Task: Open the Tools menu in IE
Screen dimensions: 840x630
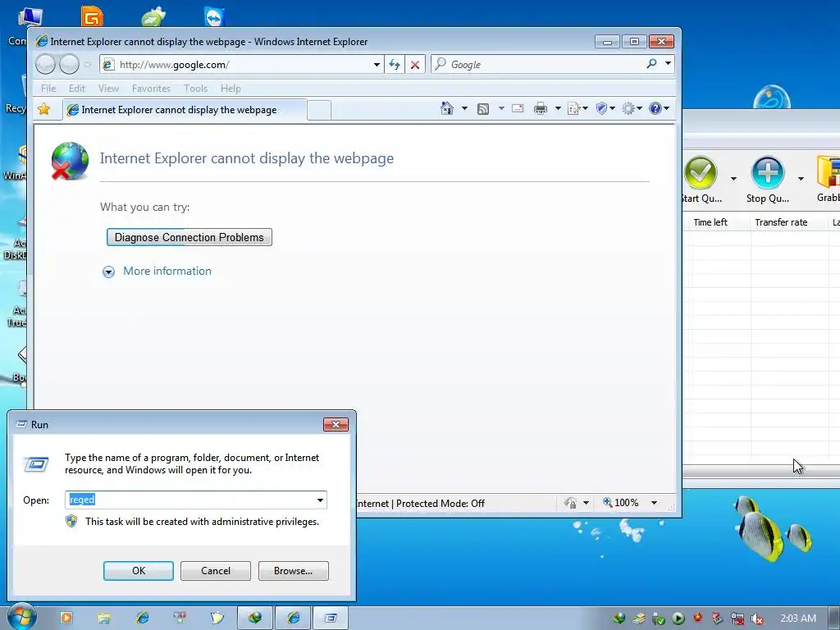Action: (195, 89)
